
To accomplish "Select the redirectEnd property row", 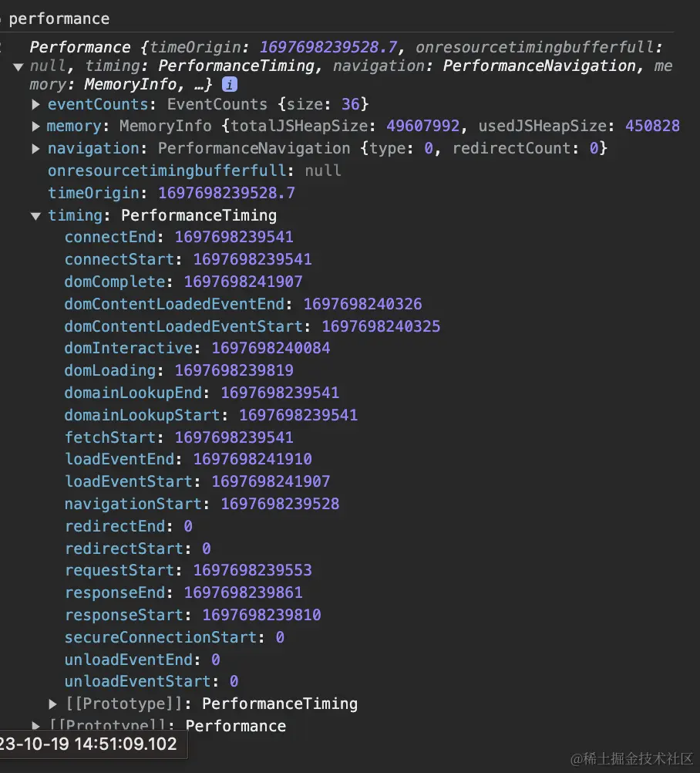I will click(129, 526).
